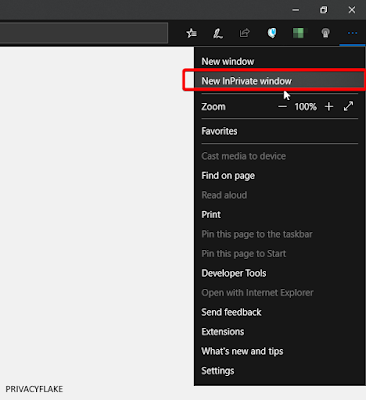Enter full screen via the diagonal arrows icon
366x400 pixels.
[x=348, y=106]
